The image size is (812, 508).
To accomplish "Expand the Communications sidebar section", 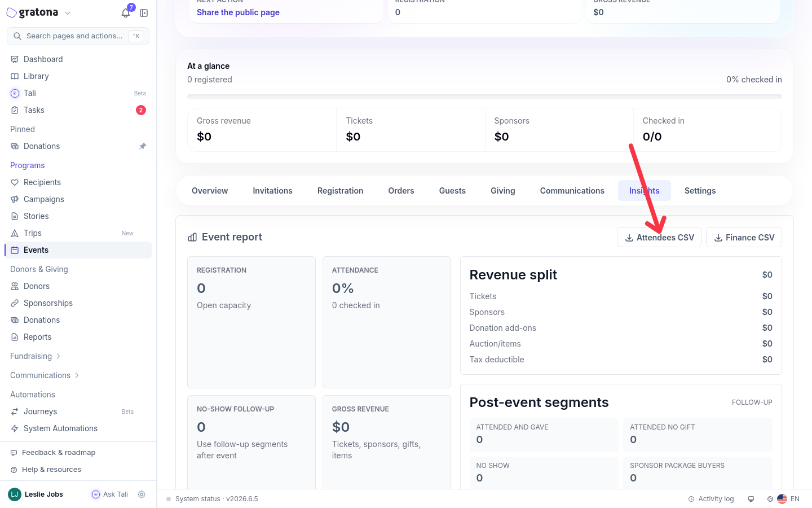I will [45, 375].
